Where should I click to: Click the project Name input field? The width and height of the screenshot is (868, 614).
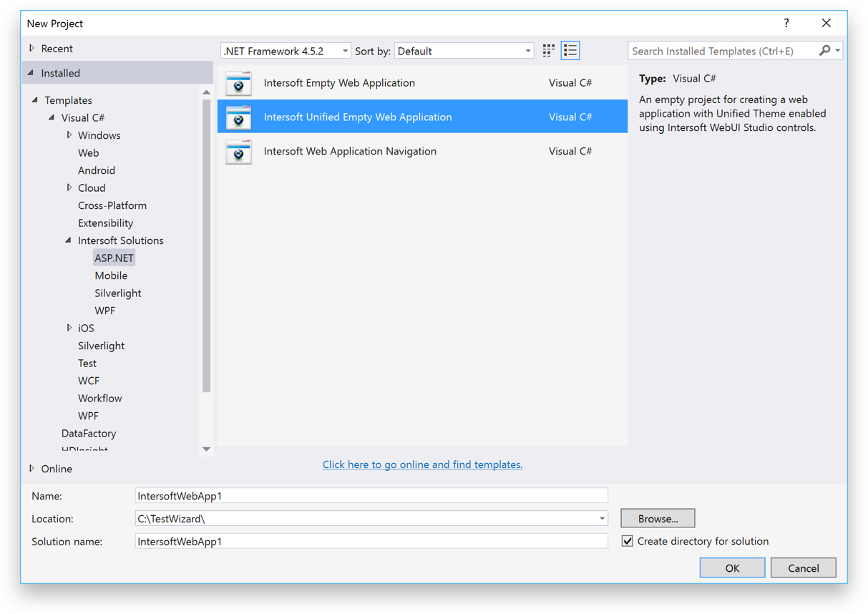(371, 495)
